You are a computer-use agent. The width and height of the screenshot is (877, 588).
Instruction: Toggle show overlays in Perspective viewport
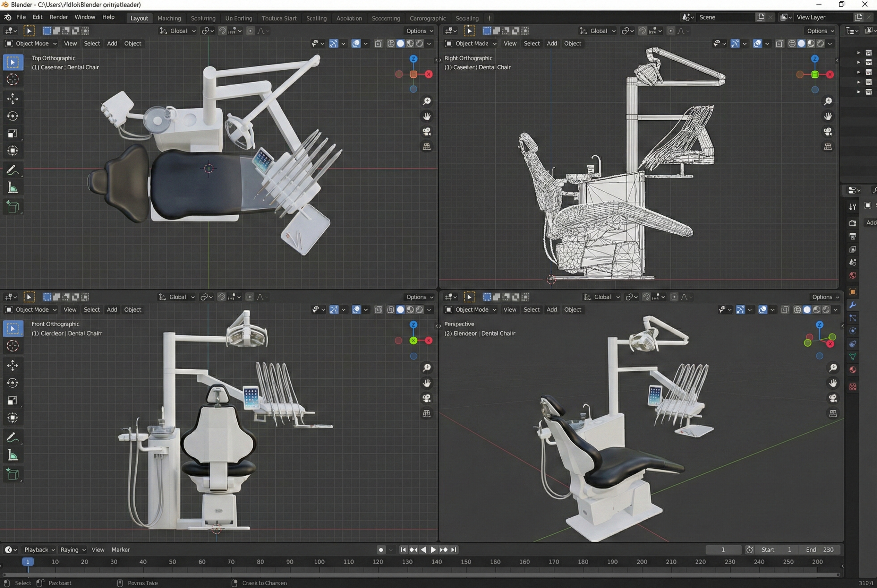coord(762,310)
